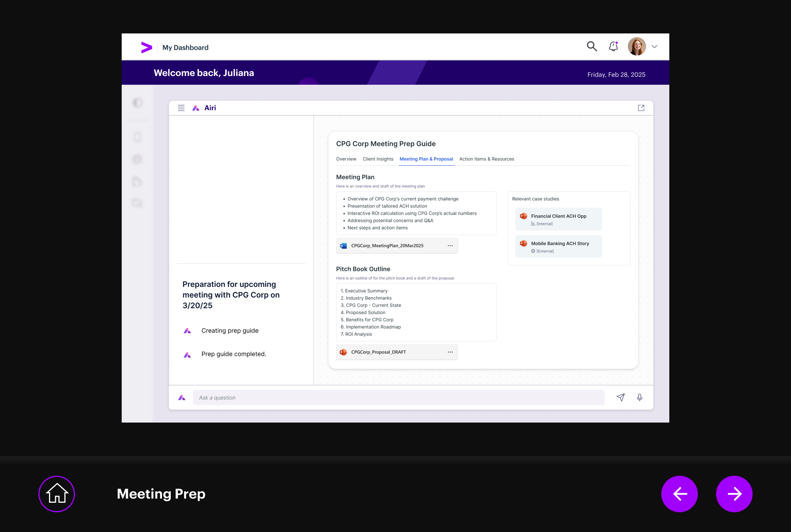Go to the previous slide arrow

680,494
